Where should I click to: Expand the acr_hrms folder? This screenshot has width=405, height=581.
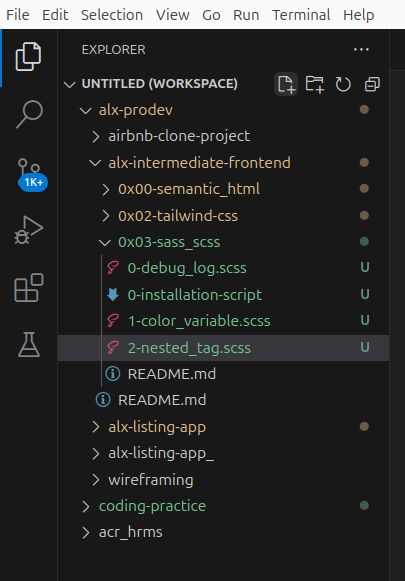point(86,532)
